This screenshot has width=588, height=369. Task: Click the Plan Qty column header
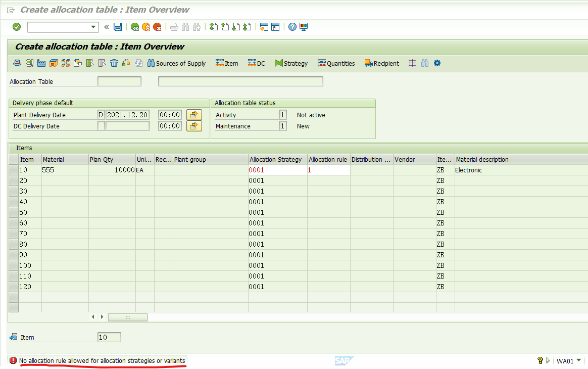112,160
